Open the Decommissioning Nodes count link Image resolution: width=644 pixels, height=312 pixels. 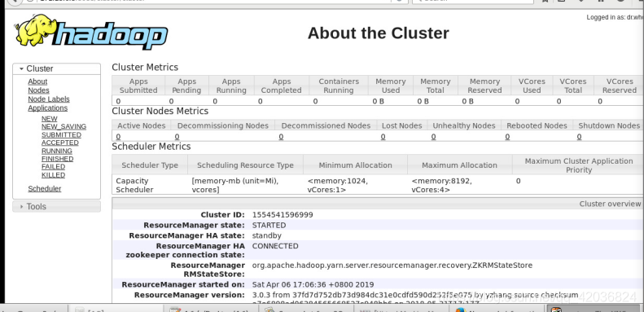pos(177,137)
